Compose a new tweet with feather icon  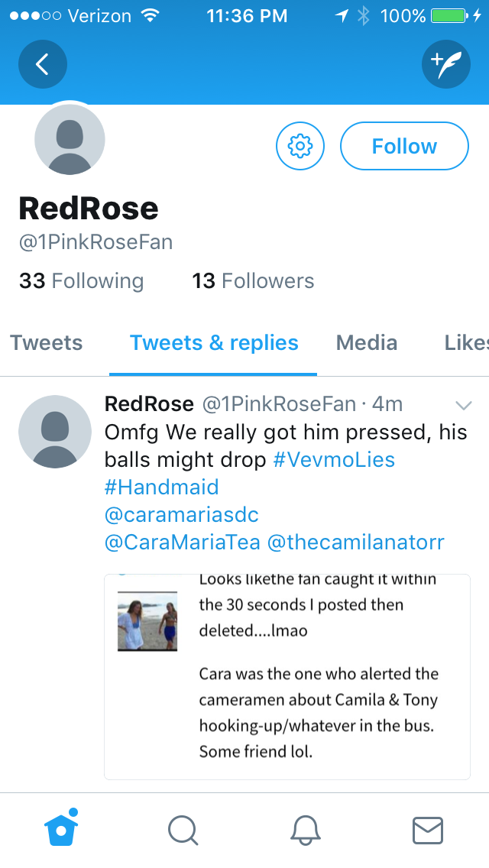point(445,64)
